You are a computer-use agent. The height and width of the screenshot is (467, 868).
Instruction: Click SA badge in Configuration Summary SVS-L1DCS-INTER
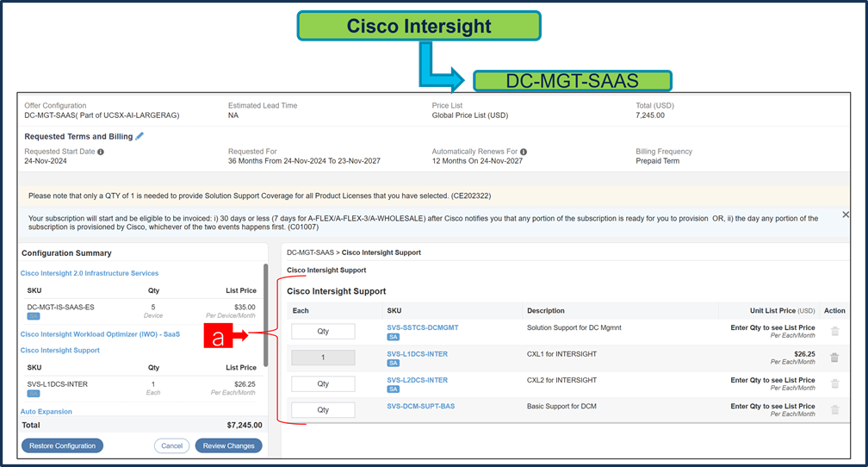click(x=34, y=393)
